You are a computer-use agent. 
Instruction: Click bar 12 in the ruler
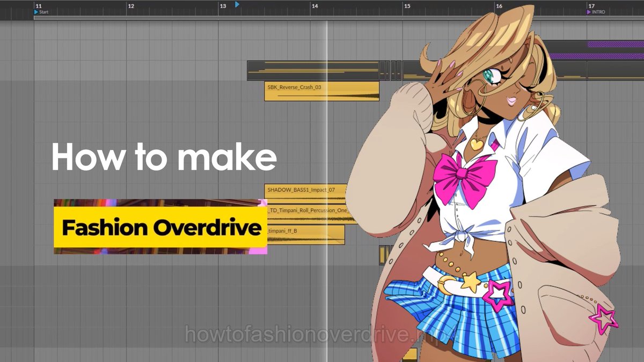tap(131, 6)
